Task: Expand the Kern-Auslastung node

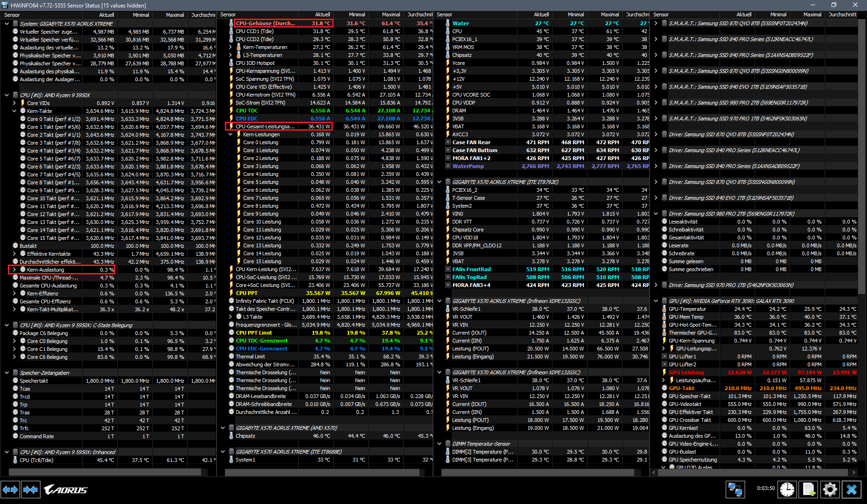Action: tap(14, 270)
